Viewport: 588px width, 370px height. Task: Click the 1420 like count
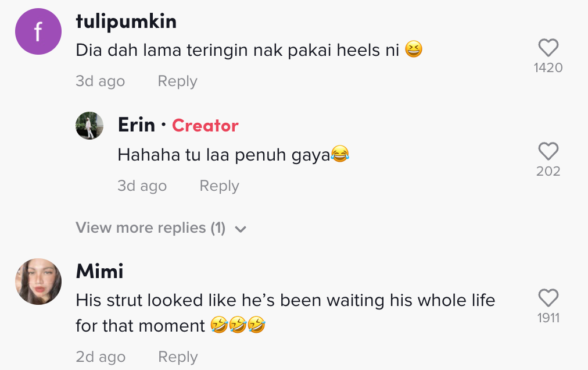(x=548, y=68)
